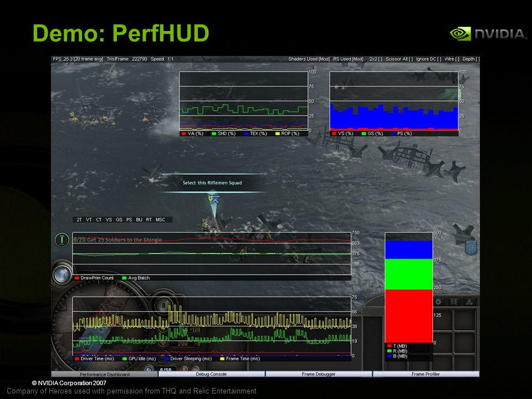Screen dimensions: 532x399
Task: Click the NVIDIA logo
Action: (489, 34)
